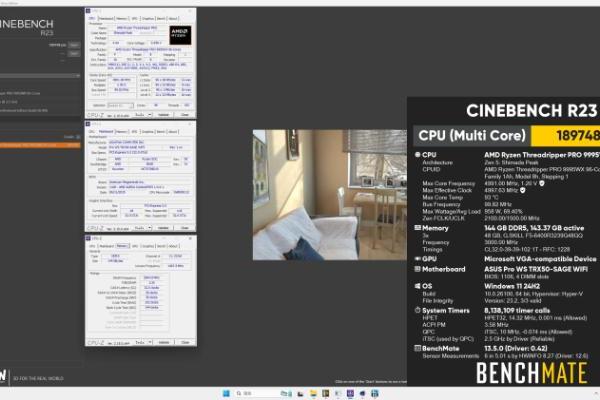Click the AMD Ryzen logo in CPU-Z

(180, 35)
